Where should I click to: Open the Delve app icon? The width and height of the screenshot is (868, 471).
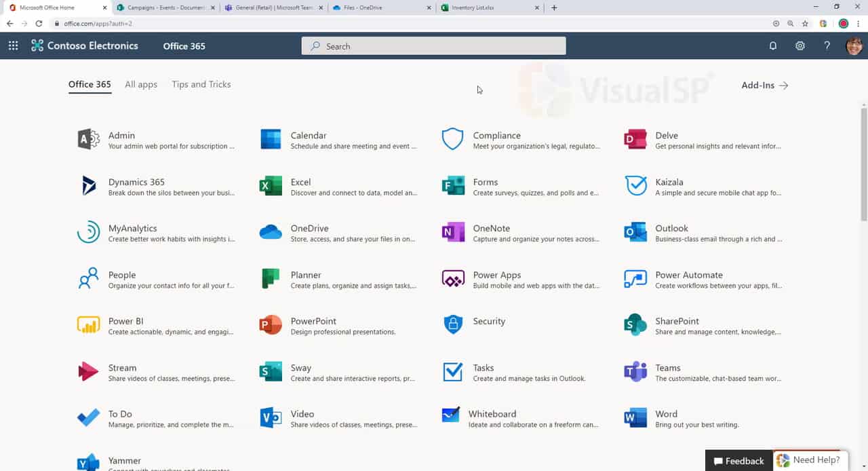pos(635,139)
